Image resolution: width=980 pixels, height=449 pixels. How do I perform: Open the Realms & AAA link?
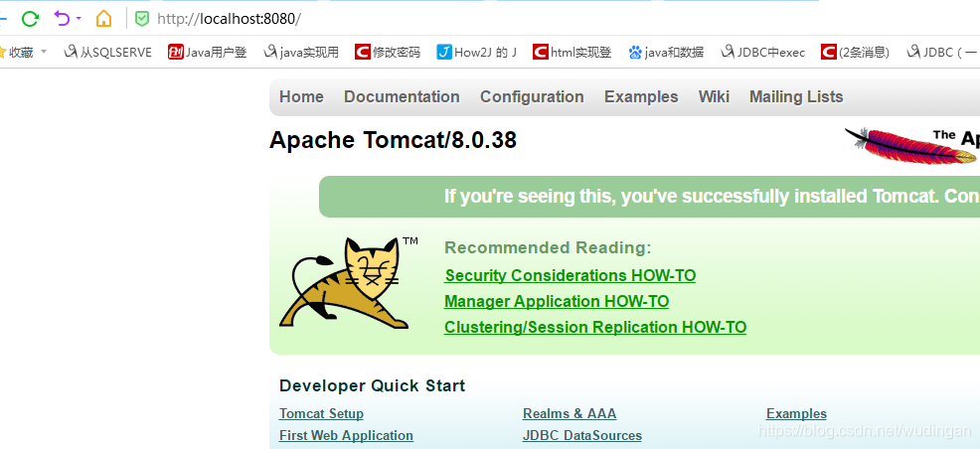point(570,413)
